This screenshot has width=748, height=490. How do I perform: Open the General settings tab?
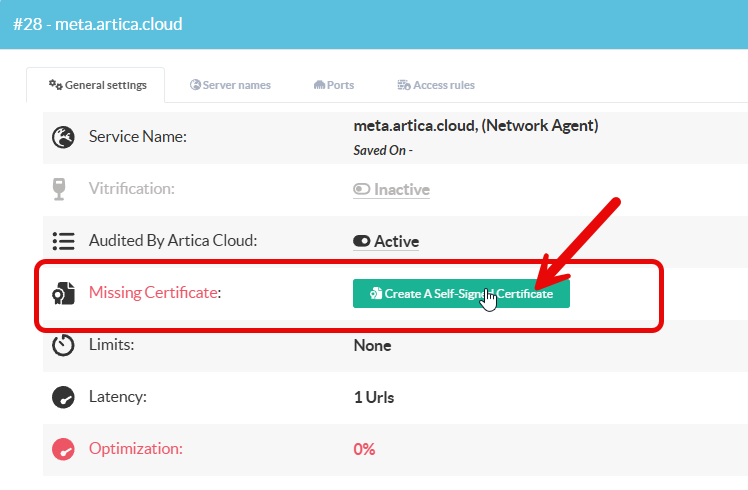[97, 85]
